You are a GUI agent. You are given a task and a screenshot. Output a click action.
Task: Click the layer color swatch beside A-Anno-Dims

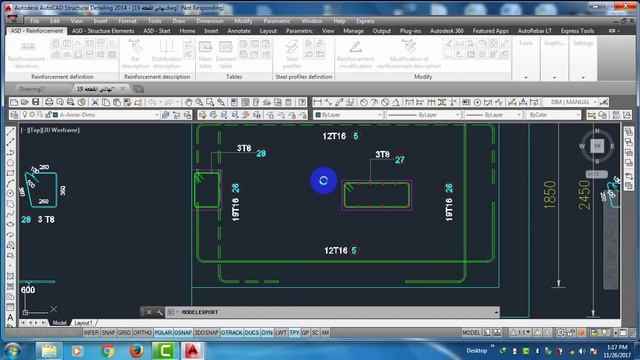[x=56, y=115]
